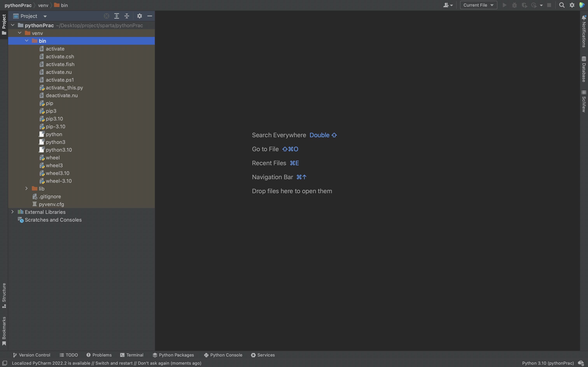This screenshot has height=367, width=588.
Task: Expand External Libraries node
Action: [x=12, y=212]
